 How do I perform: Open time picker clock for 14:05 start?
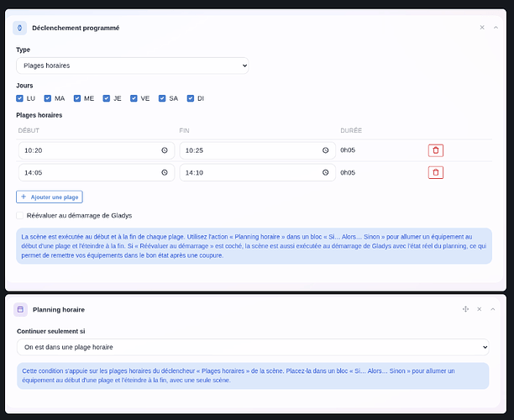click(x=165, y=172)
